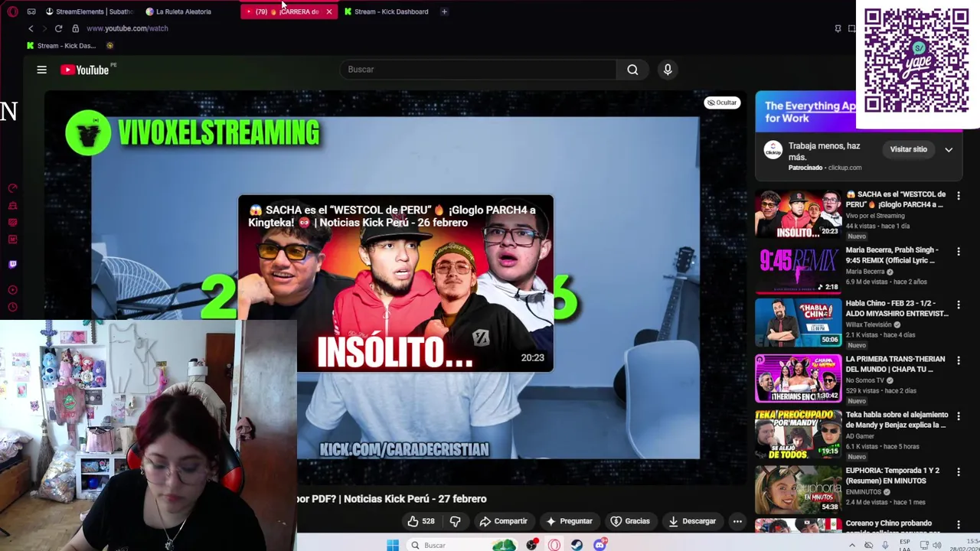Open Habla Chino FEB 23 video title
This screenshot has width=980, height=551.
pos(897,308)
